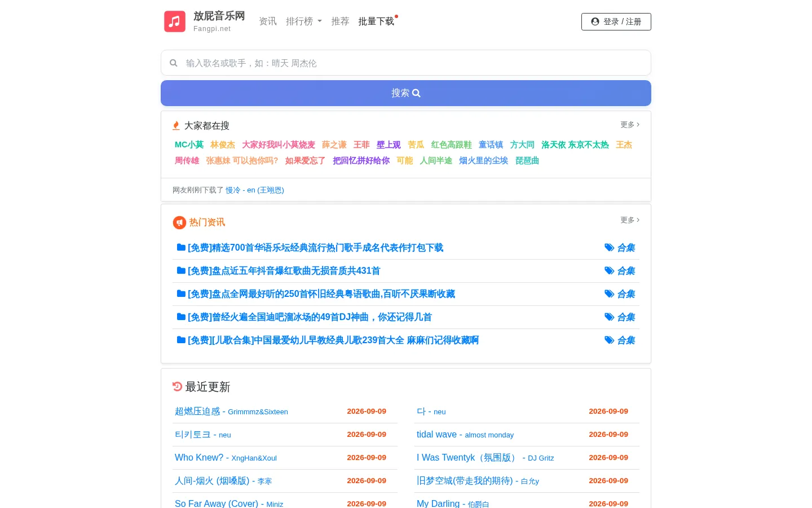
Task: Expand 更多 in the 热门资讯 section
Action: pyautogui.click(x=630, y=220)
